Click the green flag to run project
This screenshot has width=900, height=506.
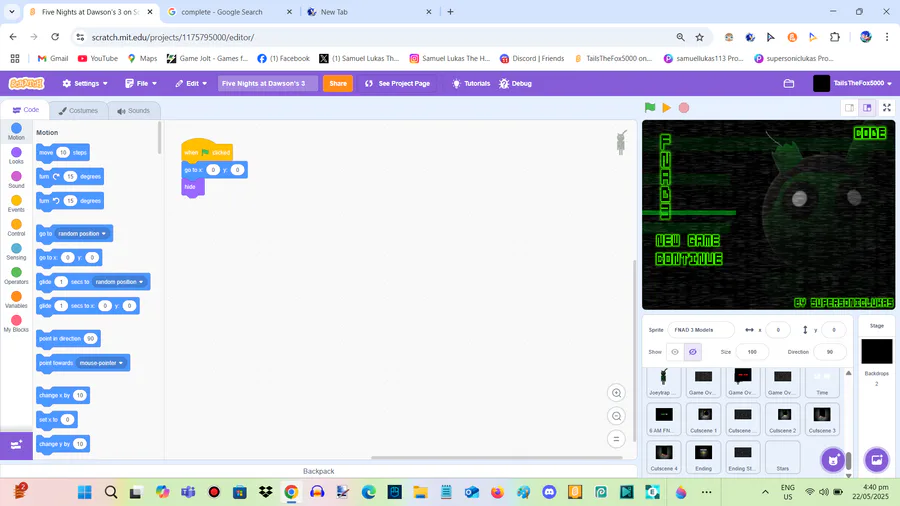[x=650, y=107]
